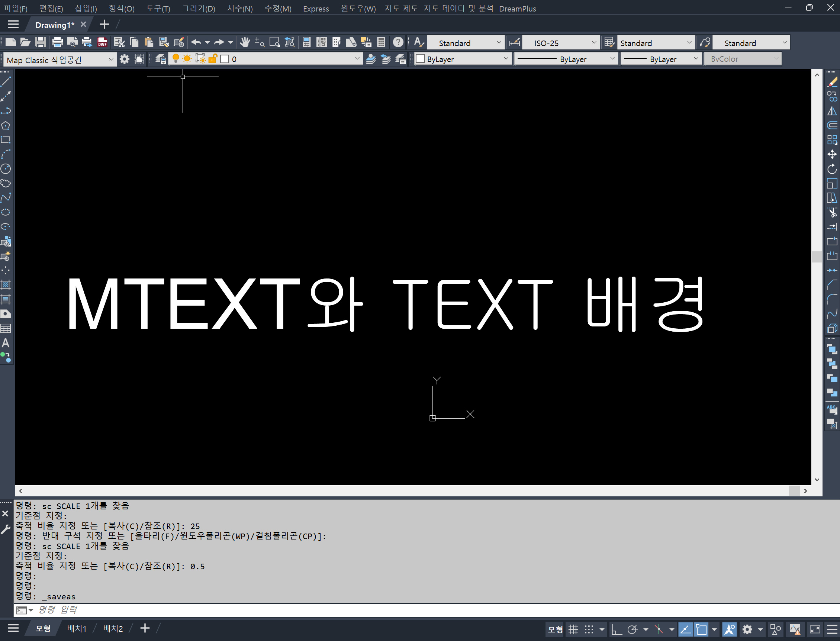This screenshot has height=641, width=840.
Task: Open the Text style Standard dropdown
Action: pos(466,43)
